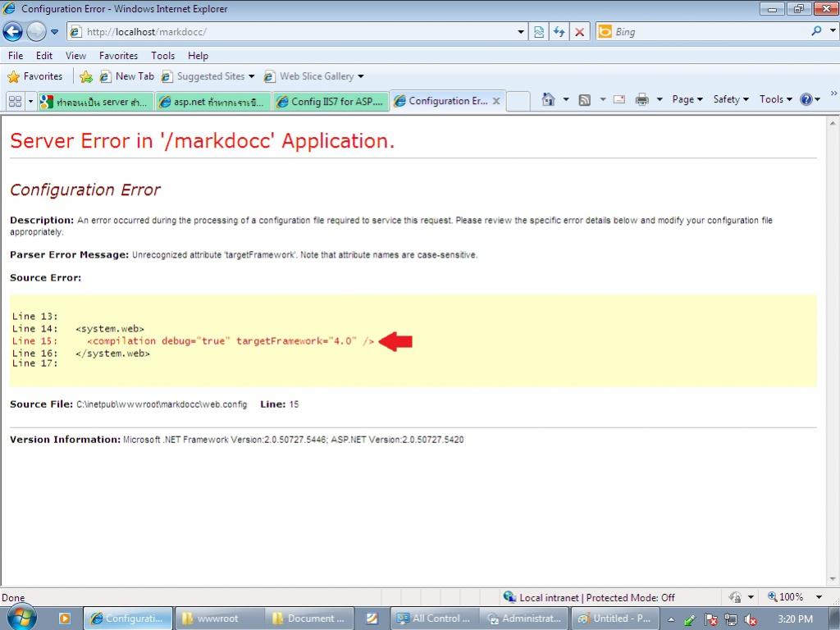Open the Home page icon

[548, 99]
